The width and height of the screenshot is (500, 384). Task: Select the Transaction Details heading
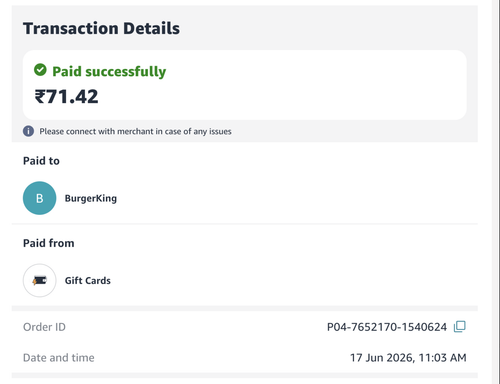tap(101, 28)
